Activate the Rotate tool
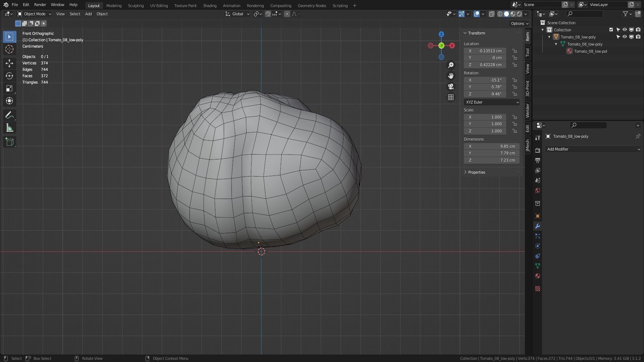 pyautogui.click(x=9, y=76)
